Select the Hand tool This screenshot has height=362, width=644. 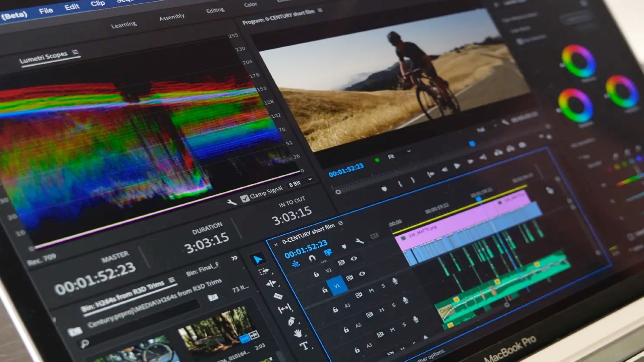298,333
